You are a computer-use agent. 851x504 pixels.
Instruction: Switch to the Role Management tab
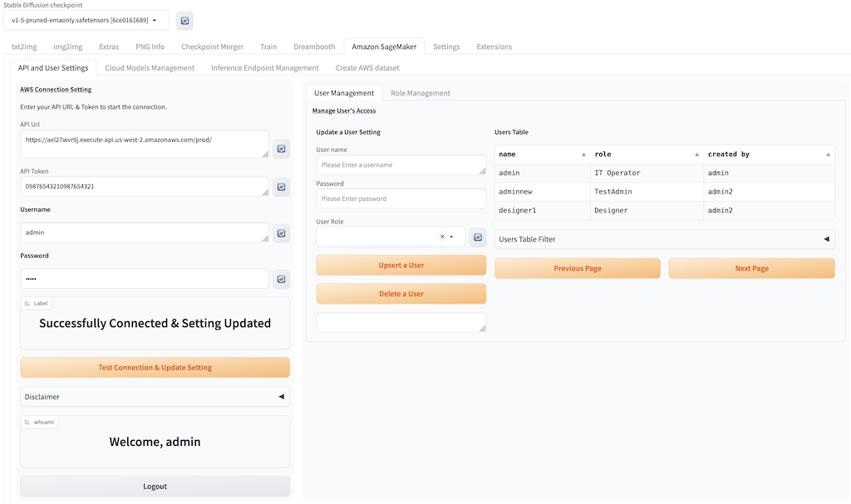pos(421,93)
